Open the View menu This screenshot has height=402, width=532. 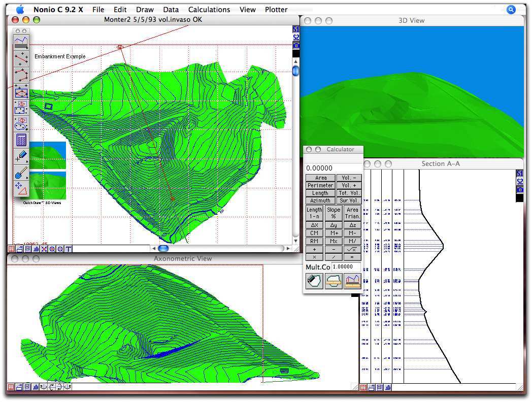click(247, 10)
